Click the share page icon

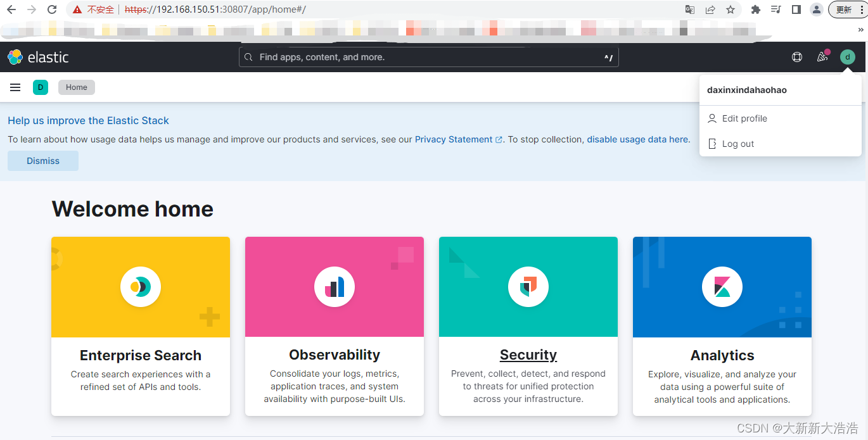tap(710, 9)
